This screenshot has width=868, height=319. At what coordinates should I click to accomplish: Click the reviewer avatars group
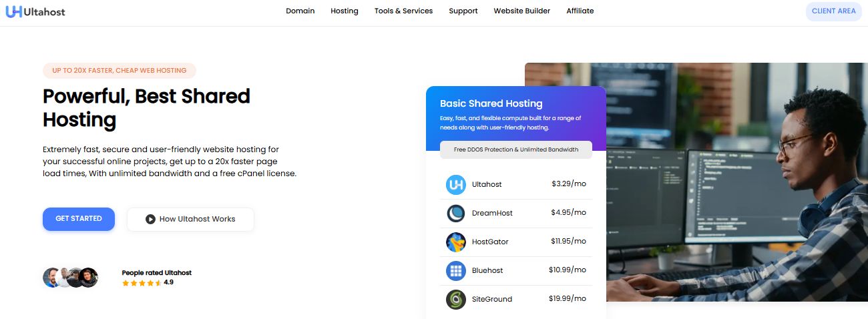pos(71,278)
